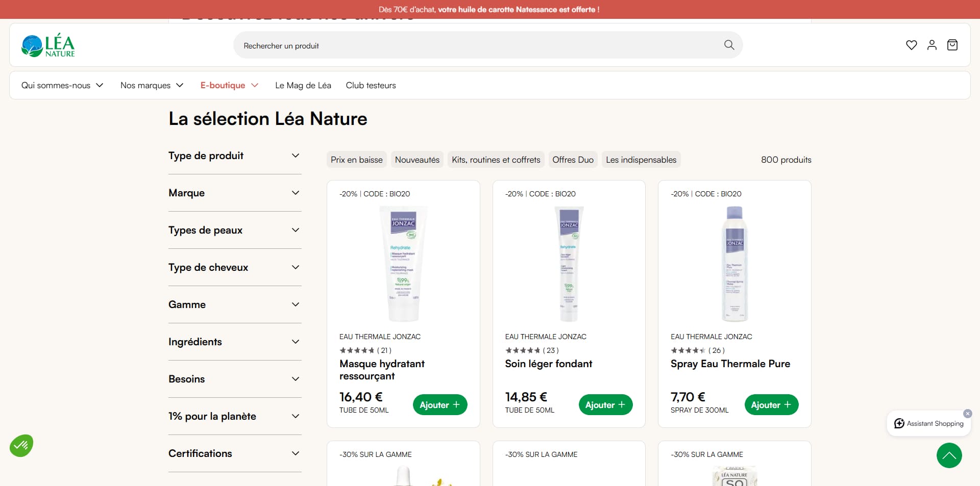Open the E-boutique menu
This screenshot has height=486, width=980.
pyautogui.click(x=229, y=85)
